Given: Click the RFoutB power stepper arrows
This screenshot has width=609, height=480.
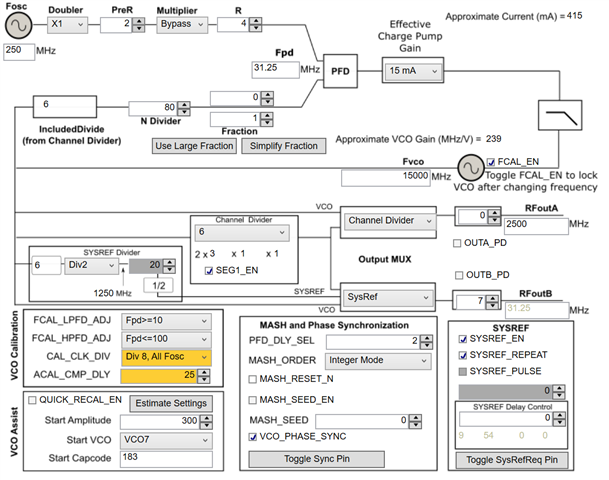Looking at the screenshot, I should [492, 302].
